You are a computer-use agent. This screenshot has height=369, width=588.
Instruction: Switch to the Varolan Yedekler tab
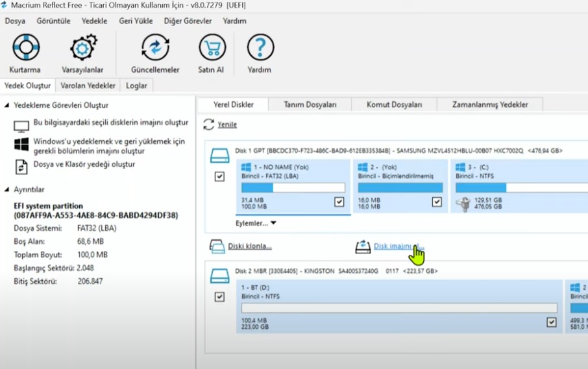point(88,86)
